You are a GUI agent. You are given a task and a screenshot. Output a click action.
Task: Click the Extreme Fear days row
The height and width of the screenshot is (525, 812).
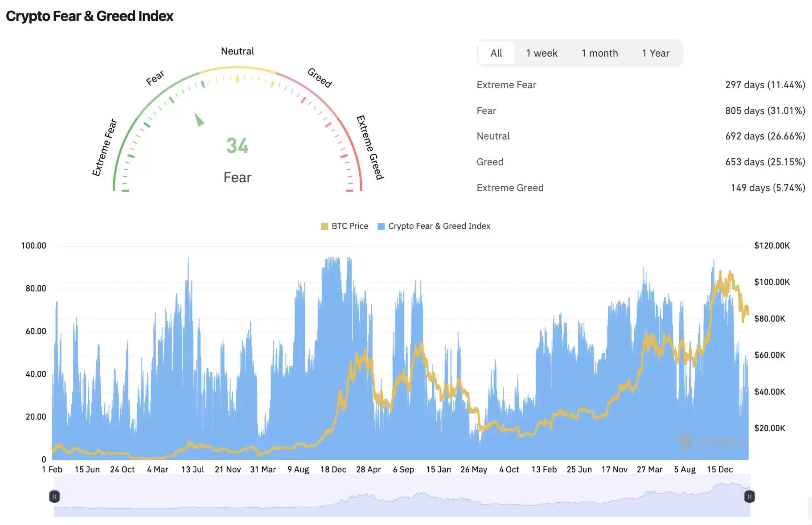point(640,85)
